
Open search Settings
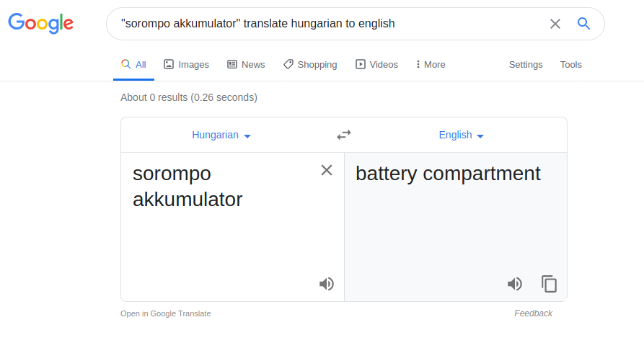pyautogui.click(x=526, y=64)
